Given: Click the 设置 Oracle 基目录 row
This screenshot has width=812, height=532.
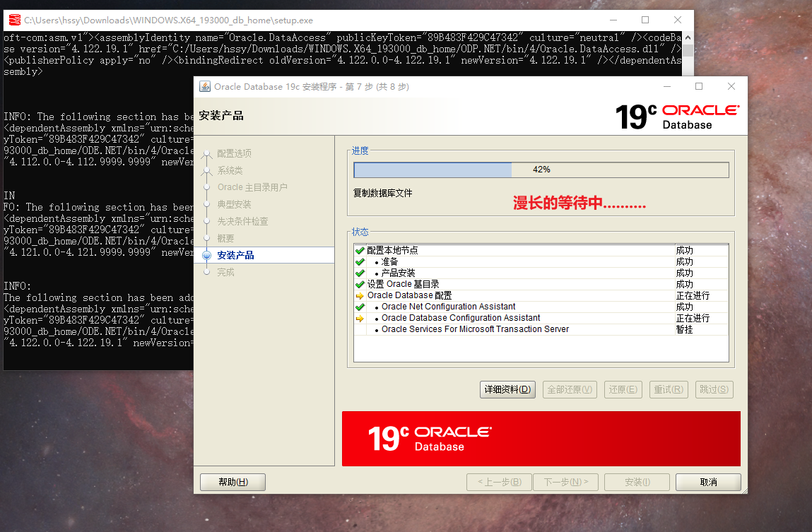Looking at the screenshot, I should (541, 284).
